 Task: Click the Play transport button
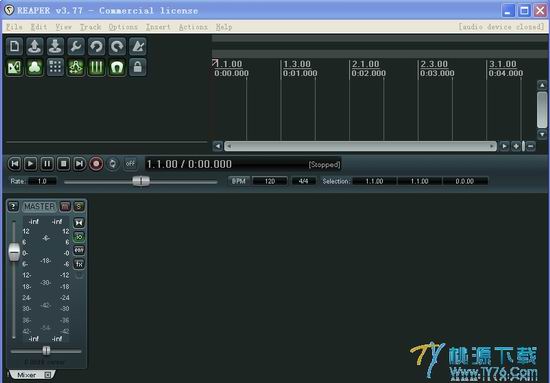(31, 164)
